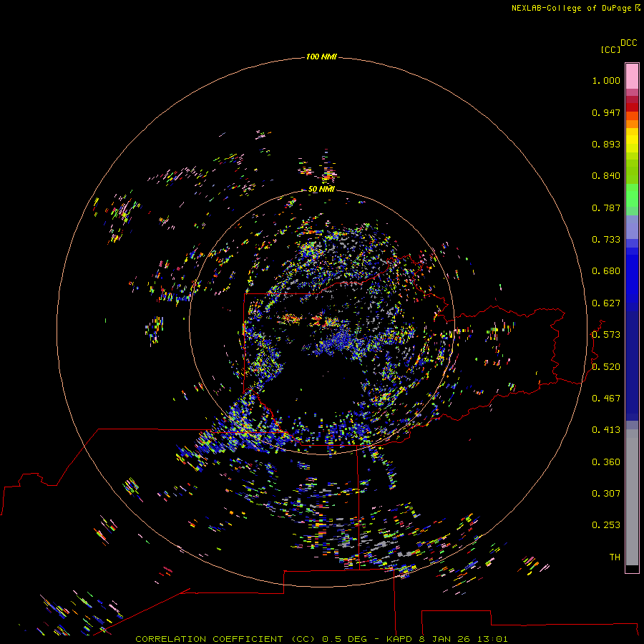The width and height of the screenshot is (644, 644).
Task: Click the 0.413 scale value
Action: (x=606, y=430)
